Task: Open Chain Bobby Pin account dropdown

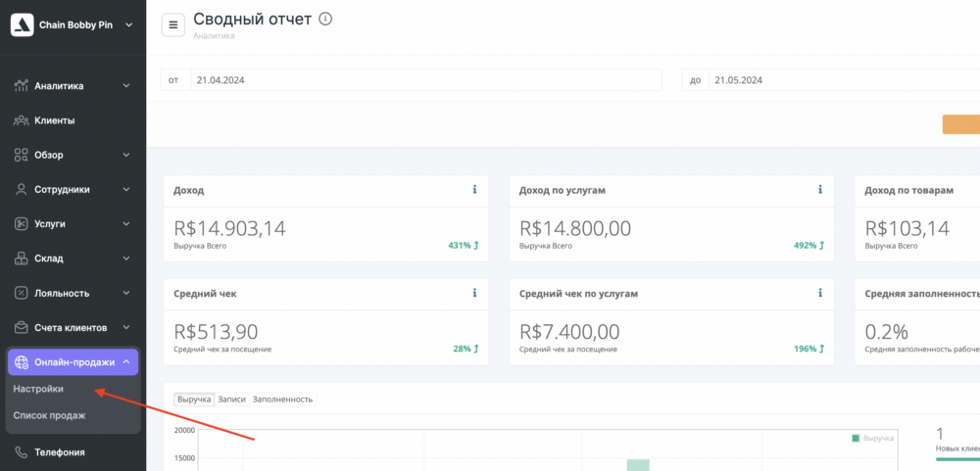Action: 73,25
